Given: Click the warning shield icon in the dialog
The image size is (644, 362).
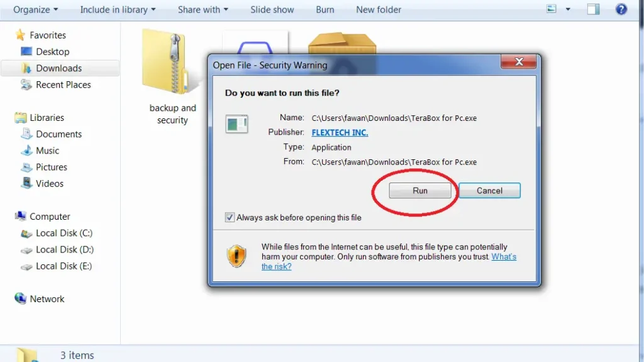Looking at the screenshot, I should (236, 256).
